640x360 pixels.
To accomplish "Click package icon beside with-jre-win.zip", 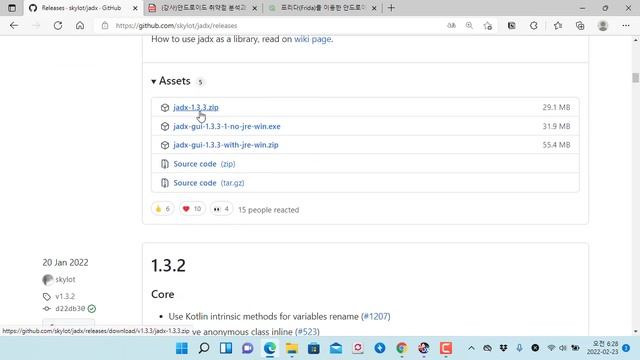I will 165,145.
